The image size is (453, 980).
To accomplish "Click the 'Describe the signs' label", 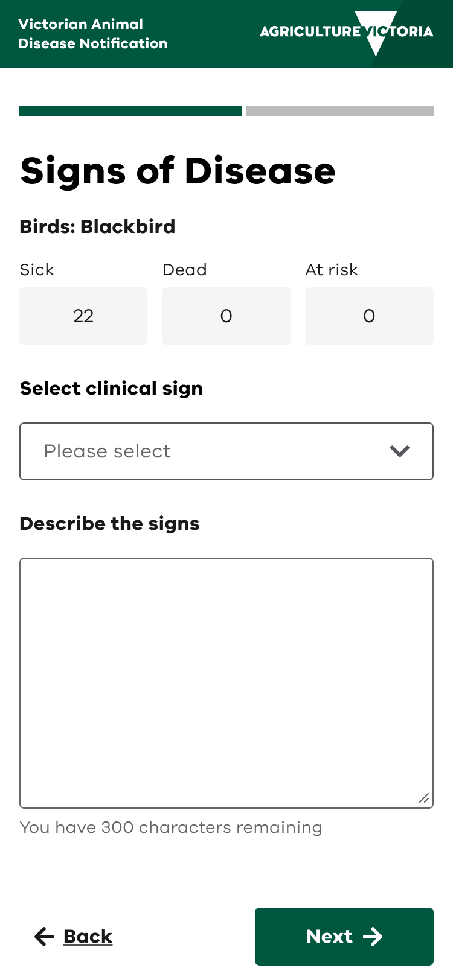I will (109, 523).
